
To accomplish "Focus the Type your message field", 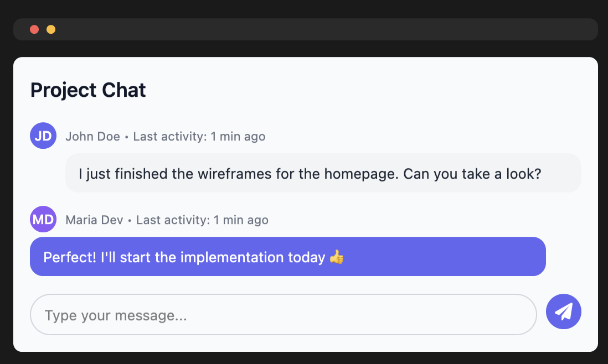I will coord(284,314).
